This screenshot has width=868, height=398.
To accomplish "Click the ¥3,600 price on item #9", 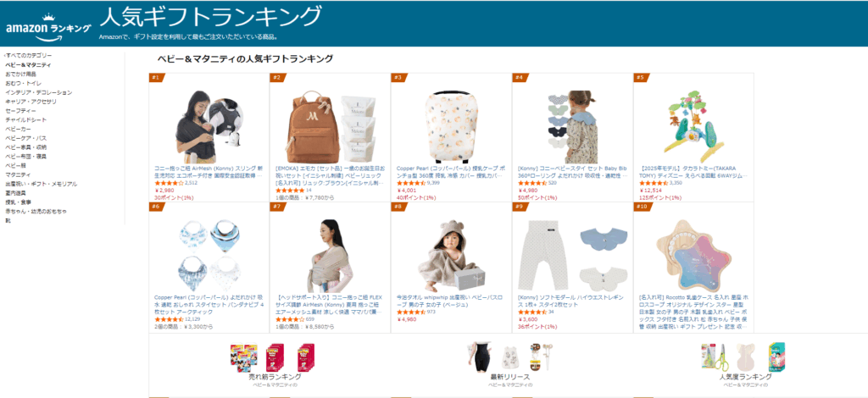I will coord(528,319).
